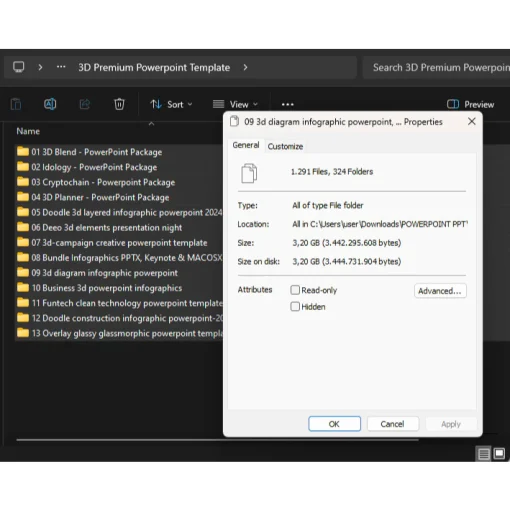
Task: Click the 3D Premium Powerpoint Template breadcrumb
Action: click(154, 67)
